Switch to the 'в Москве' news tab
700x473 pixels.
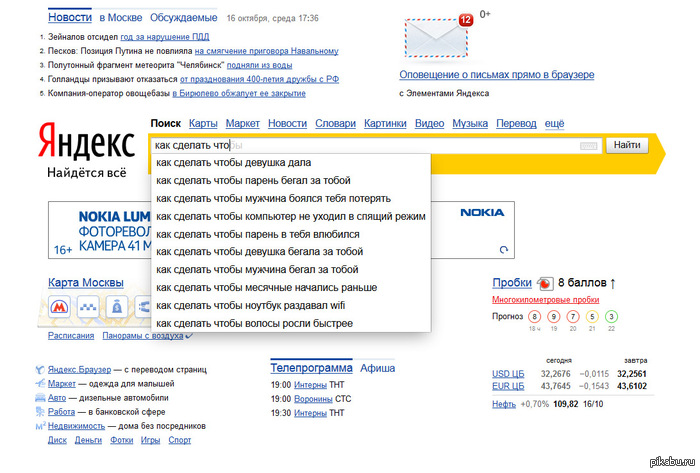point(121,18)
